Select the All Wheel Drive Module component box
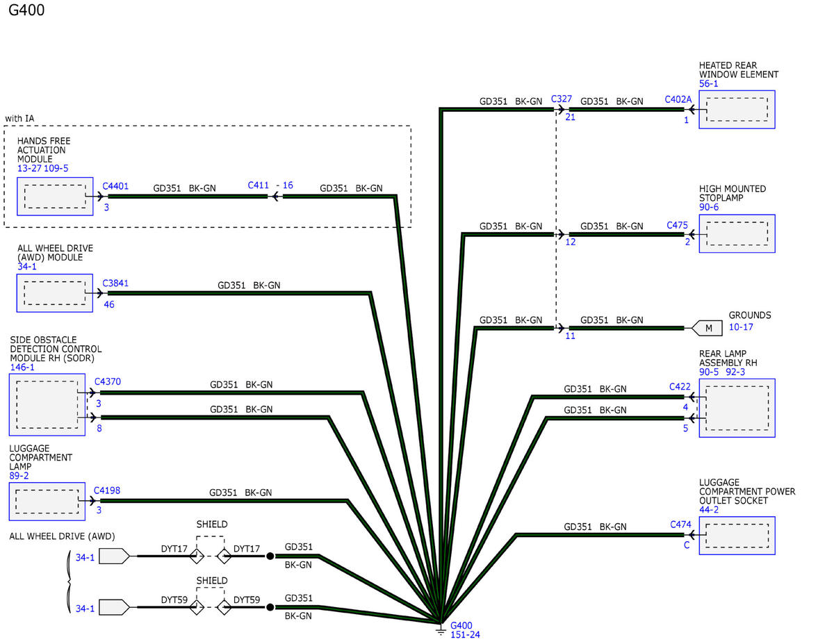 point(55,292)
